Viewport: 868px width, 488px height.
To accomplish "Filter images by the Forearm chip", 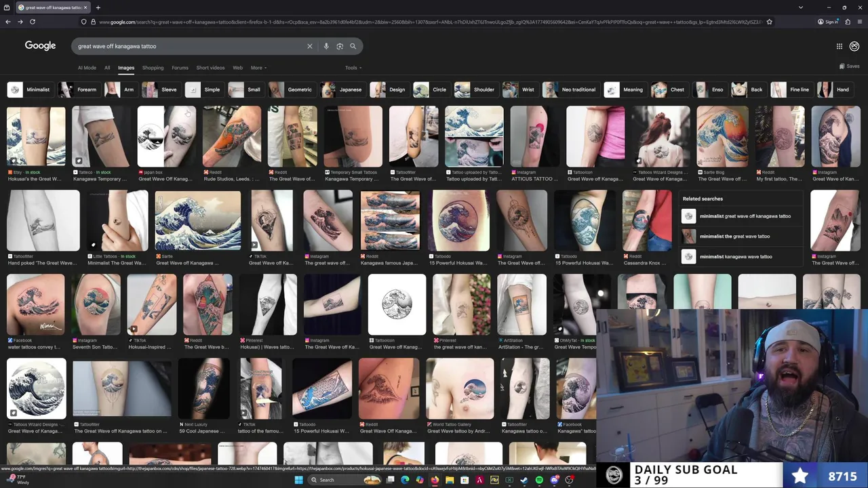I will (79, 89).
